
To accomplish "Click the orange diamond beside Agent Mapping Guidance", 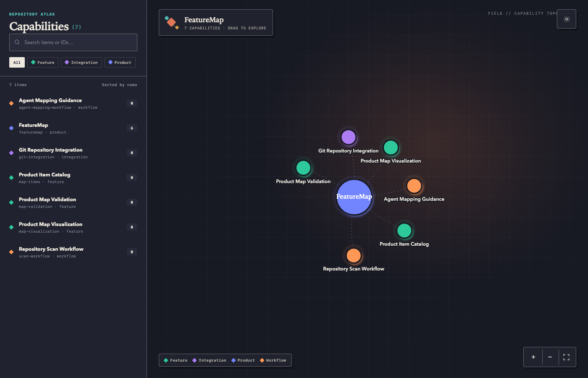I will (x=11, y=103).
